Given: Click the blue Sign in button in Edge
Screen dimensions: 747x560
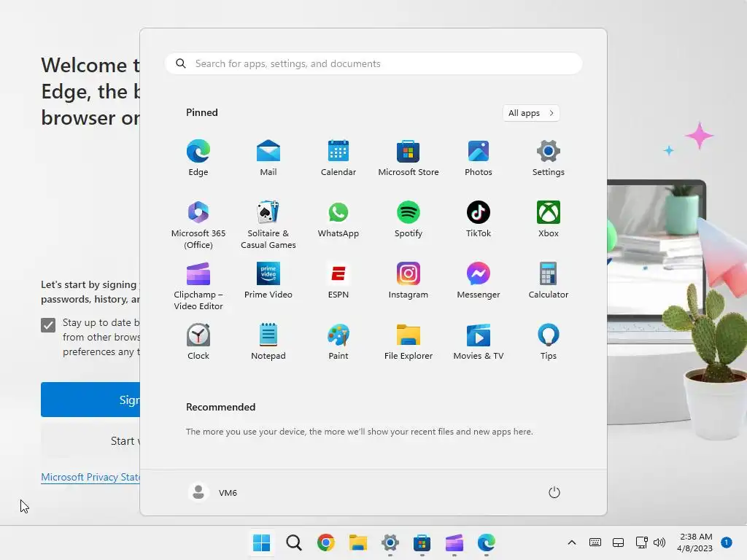Looking at the screenshot, I should [90, 400].
